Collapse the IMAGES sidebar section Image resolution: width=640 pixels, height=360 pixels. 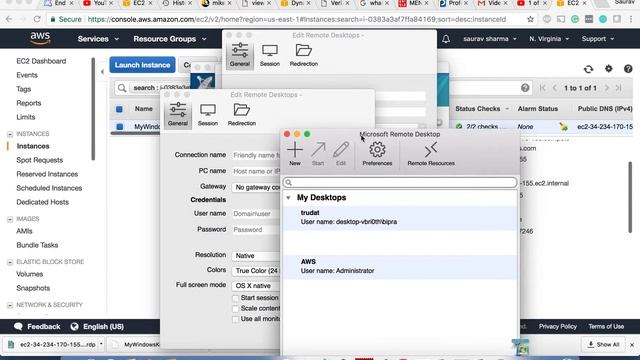click(10, 219)
